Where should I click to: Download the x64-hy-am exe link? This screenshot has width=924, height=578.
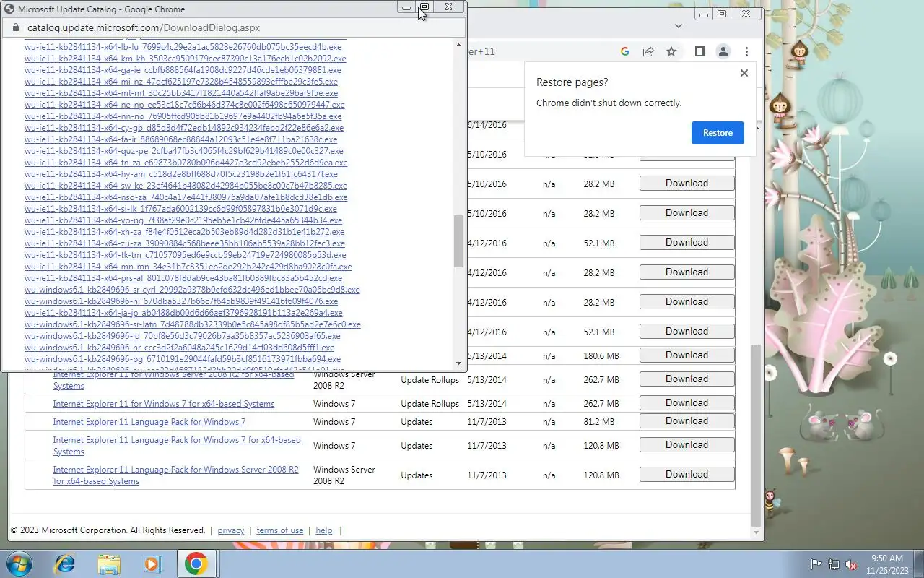180,174
